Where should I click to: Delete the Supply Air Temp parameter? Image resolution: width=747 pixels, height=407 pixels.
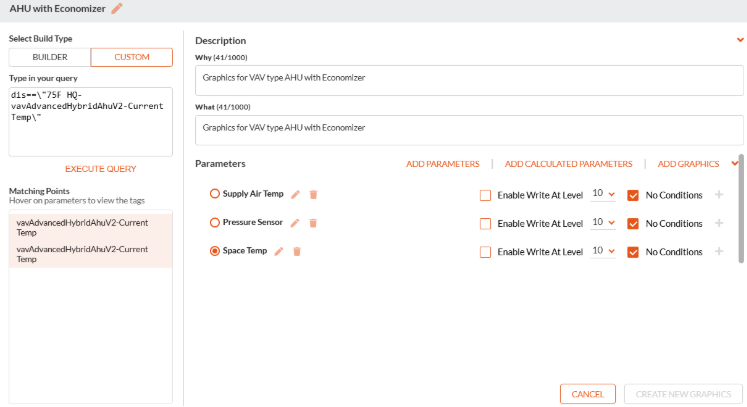[x=313, y=194]
